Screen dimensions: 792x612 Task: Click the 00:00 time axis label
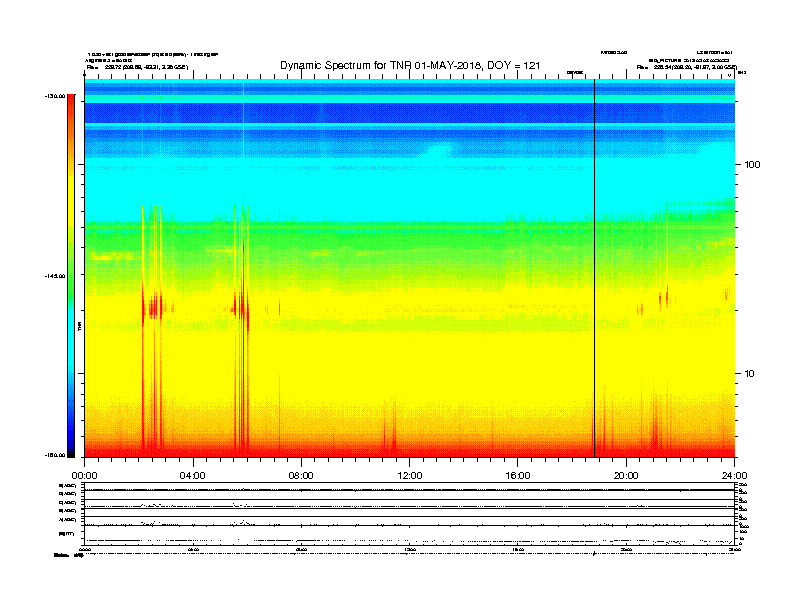[x=84, y=476]
